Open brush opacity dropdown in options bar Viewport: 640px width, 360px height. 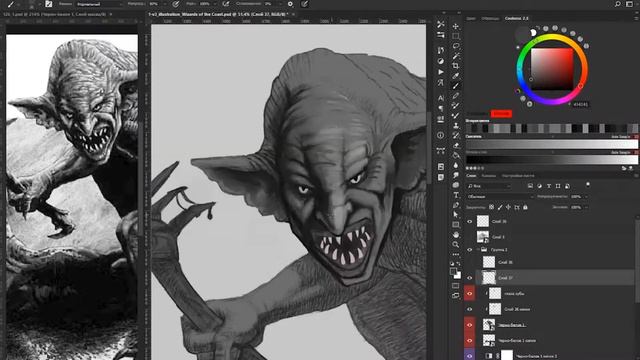coord(165,4)
